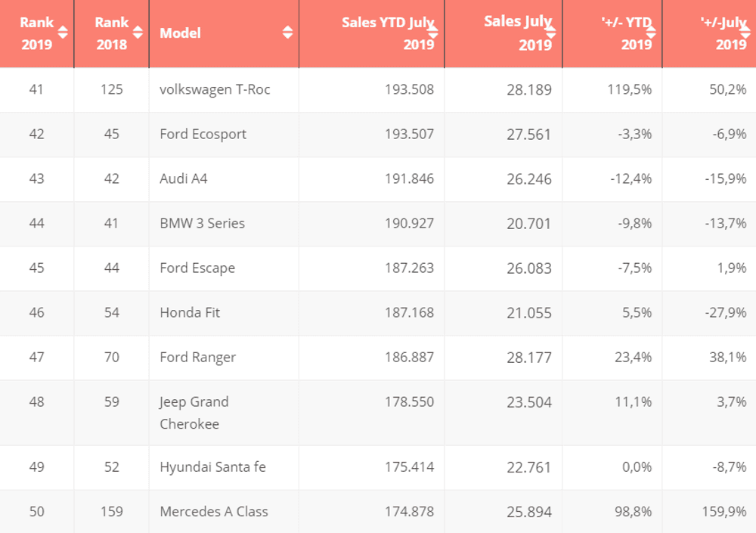Click the BMW 3 Series model cell

202,223
